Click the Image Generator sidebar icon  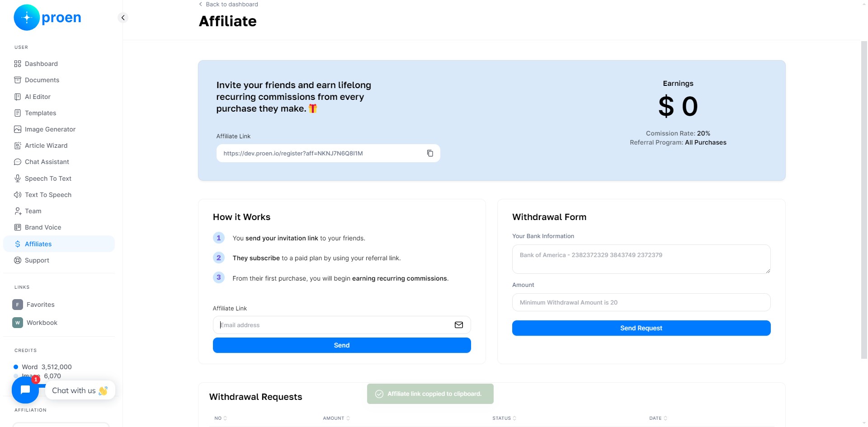[18, 129]
